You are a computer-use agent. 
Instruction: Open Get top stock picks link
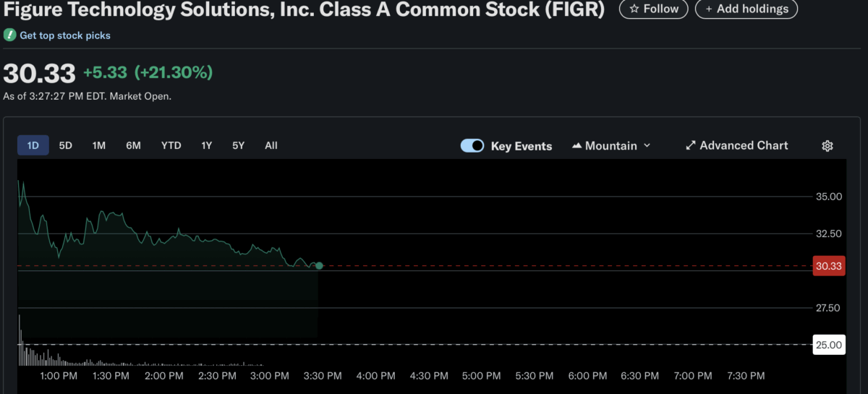click(x=65, y=35)
